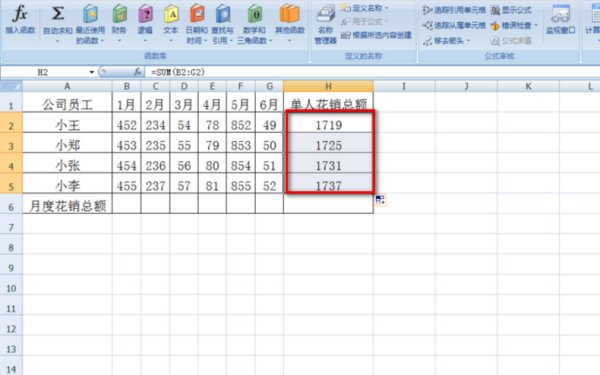
Task: Select column K header
Action: pyautogui.click(x=528, y=86)
